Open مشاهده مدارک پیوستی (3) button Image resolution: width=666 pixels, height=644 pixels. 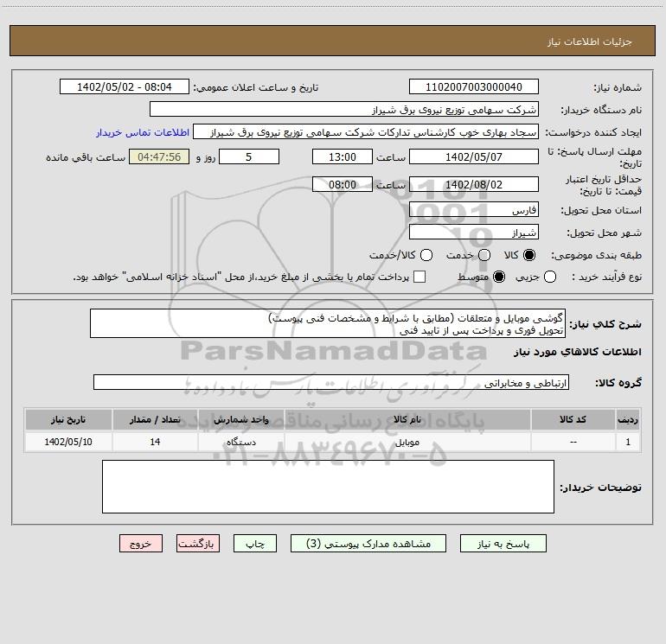[368, 544]
